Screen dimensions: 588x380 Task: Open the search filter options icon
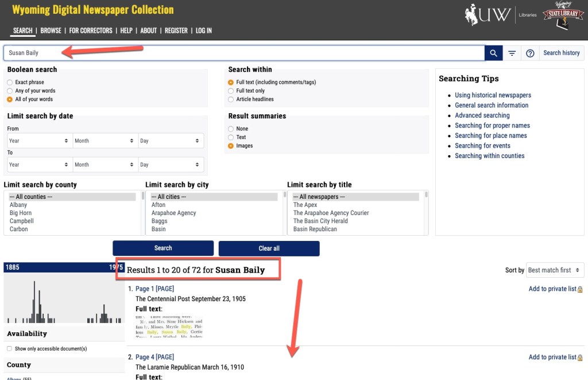pos(512,53)
